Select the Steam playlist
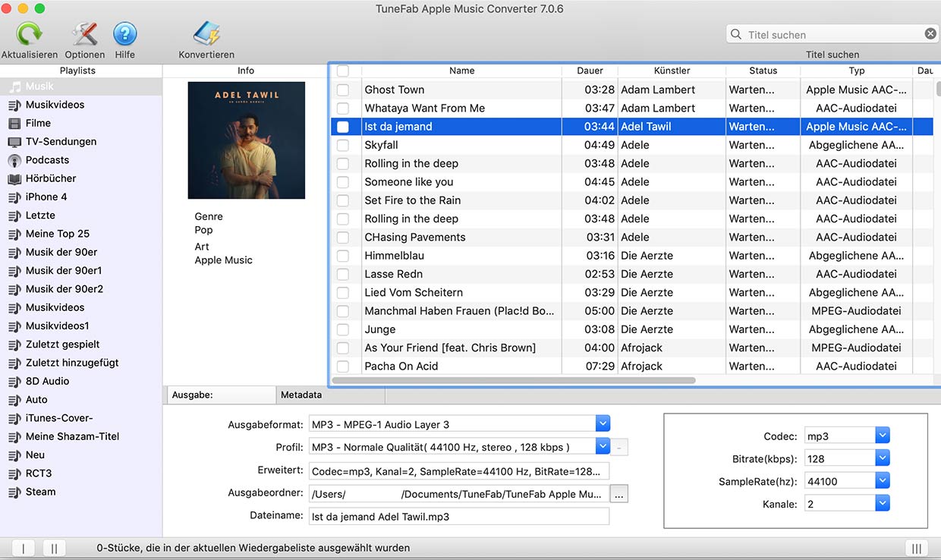The image size is (941, 560). click(x=81, y=492)
